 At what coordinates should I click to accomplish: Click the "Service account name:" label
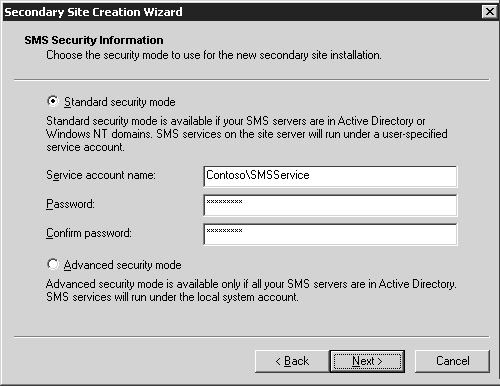pyautogui.click(x=101, y=175)
